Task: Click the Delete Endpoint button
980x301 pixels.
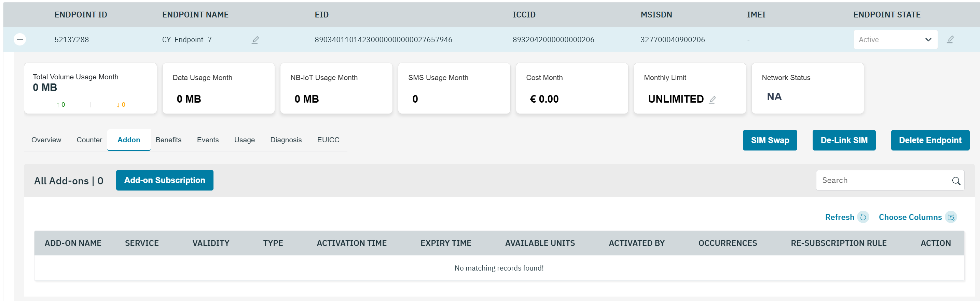Action: (x=930, y=140)
